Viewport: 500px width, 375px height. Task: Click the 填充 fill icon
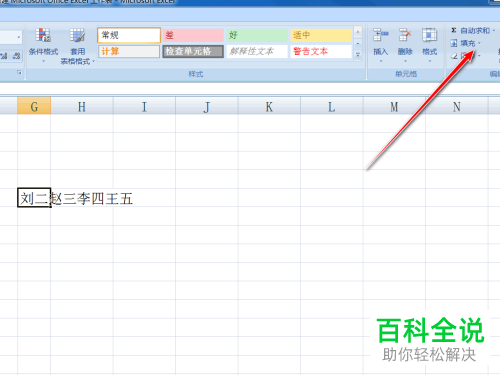pos(454,43)
